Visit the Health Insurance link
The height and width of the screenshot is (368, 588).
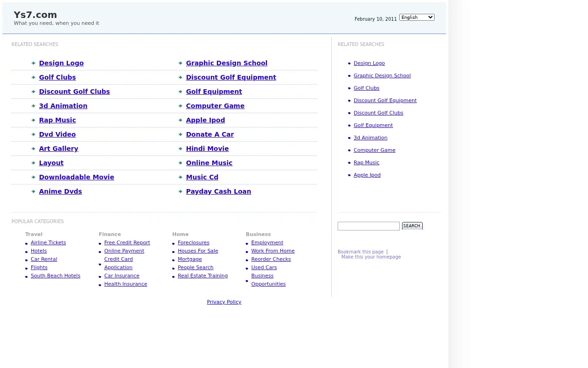pyautogui.click(x=126, y=284)
